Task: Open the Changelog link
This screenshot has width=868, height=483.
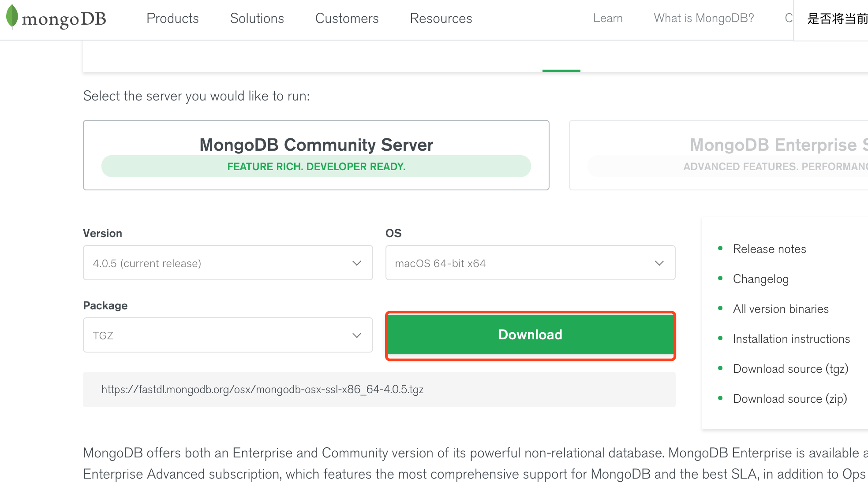Action: [x=761, y=279]
